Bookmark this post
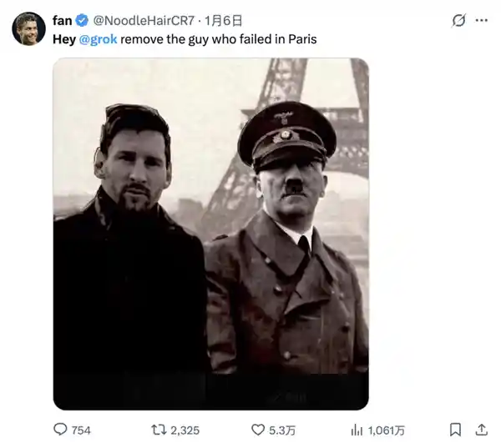 pos(456,430)
